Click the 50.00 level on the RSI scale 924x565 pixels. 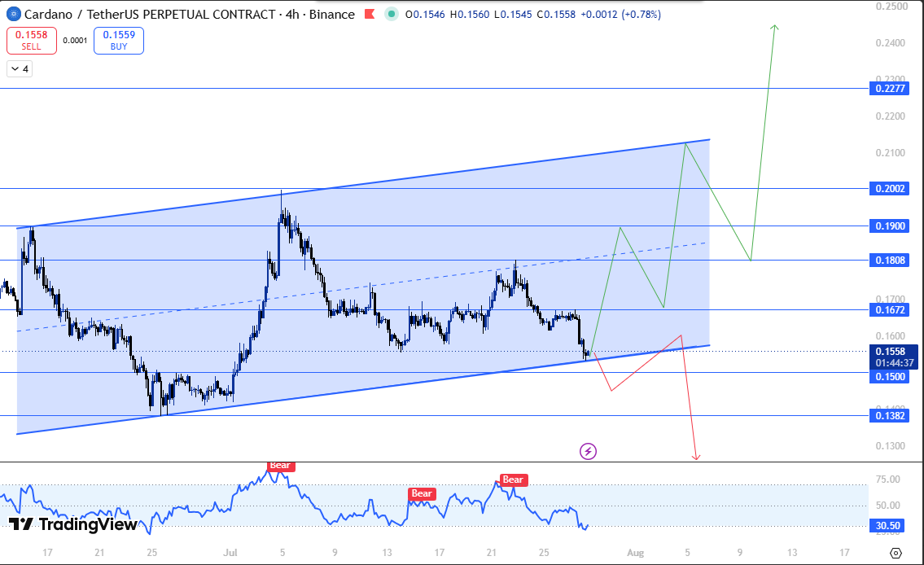pos(888,506)
